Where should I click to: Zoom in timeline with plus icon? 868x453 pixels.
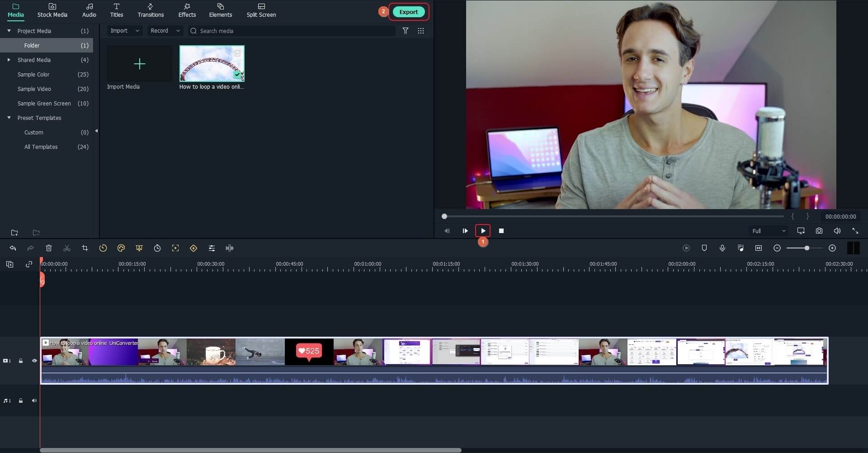coord(832,248)
